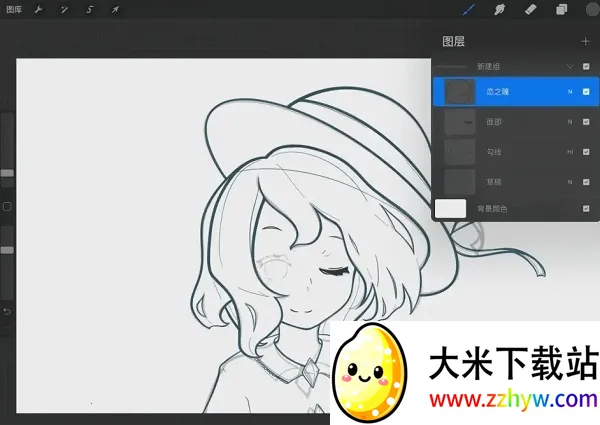Image resolution: width=600 pixels, height=425 pixels.
Task: Toggle visibility of 勾线 layer
Action: 586,152
